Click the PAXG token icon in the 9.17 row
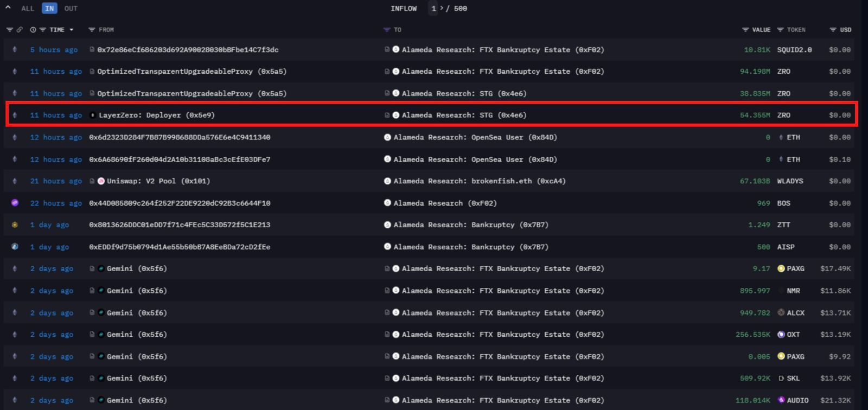The height and width of the screenshot is (410, 868). click(x=781, y=268)
